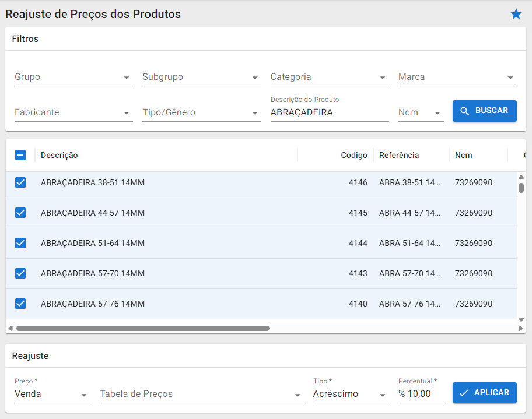Open the Tabela de Preços dropdown
532x419 pixels.
pyautogui.click(x=201, y=395)
